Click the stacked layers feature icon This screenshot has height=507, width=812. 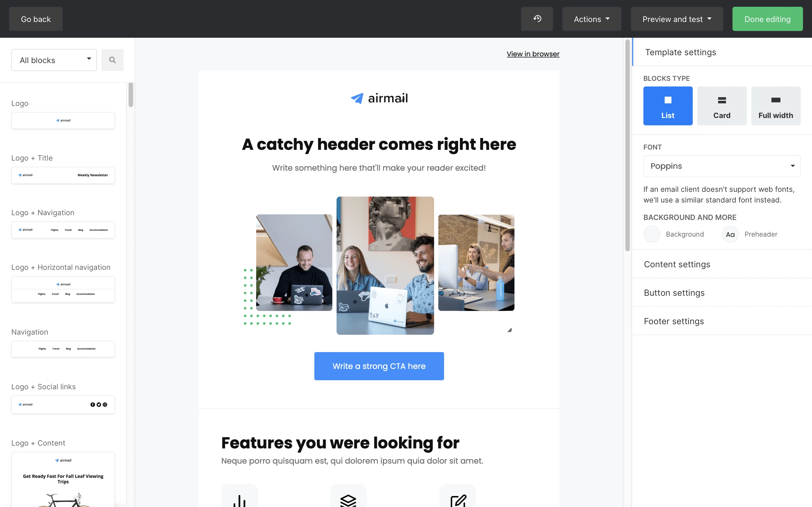point(348,500)
